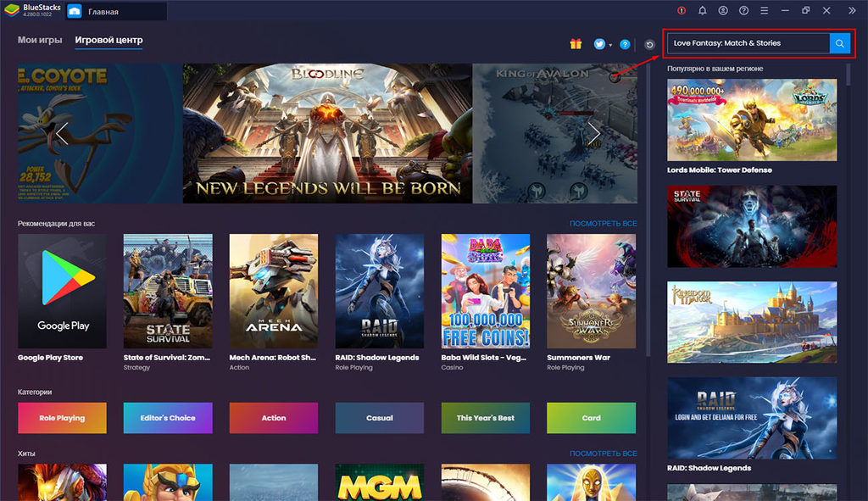Screen dimensions: 868x501
Task: Click the red alert notification icon
Action: 682,10
